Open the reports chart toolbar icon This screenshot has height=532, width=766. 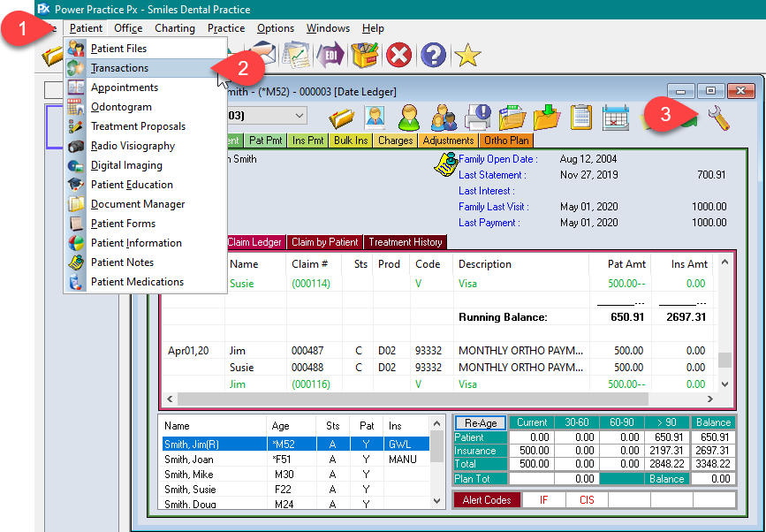coord(296,54)
